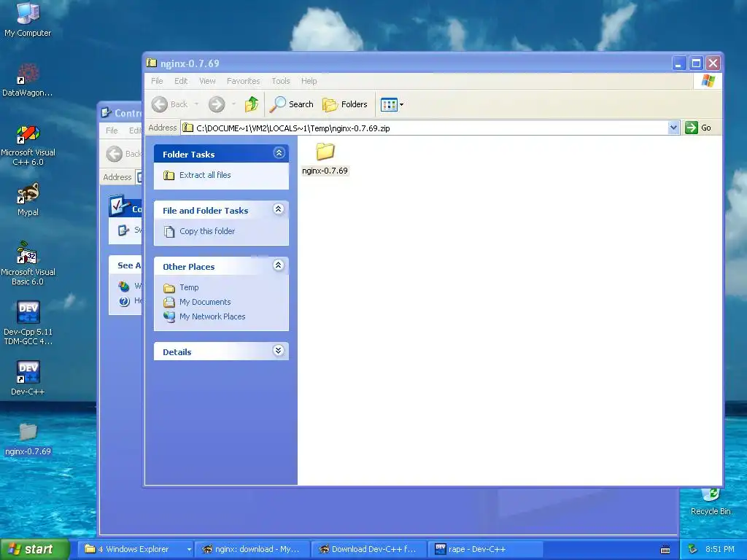Expand the Details panel
The height and width of the screenshot is (560, 747).
pos(279,351)
